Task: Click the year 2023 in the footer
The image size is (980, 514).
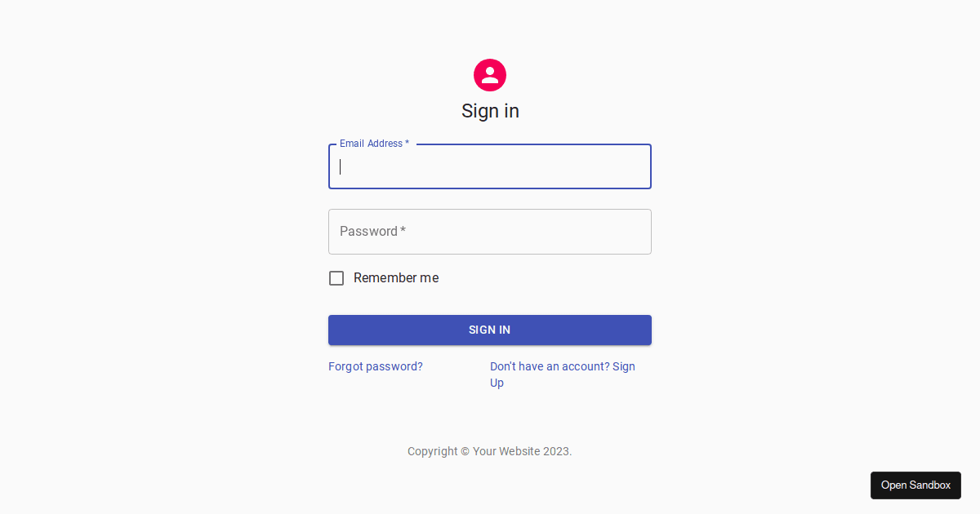Action: 556,451
